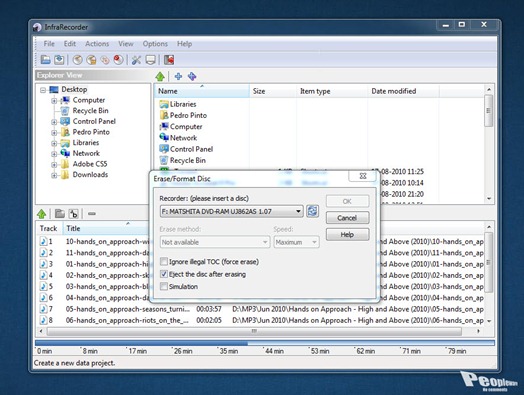Click the purple plus add all icon
The width and height of the screenshot is (524, 395).
click(x=192, y=76)
